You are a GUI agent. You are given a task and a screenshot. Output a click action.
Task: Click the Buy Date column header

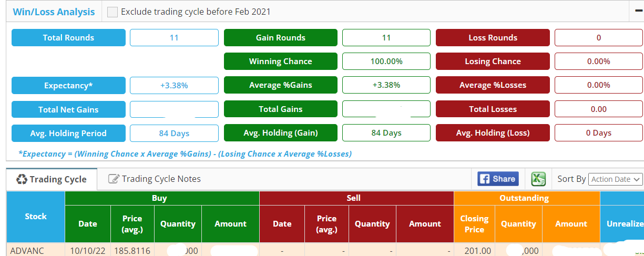(x=88, y=224)
